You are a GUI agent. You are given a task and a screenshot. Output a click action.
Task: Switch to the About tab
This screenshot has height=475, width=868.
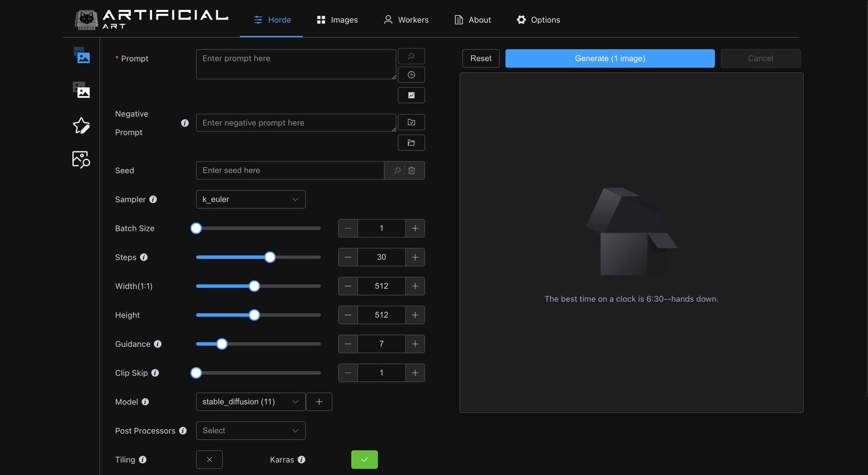tap(473, 20)
